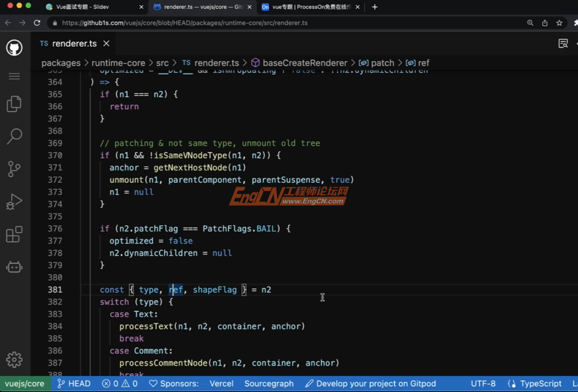
Task: Open the hamburger menu below the GitHub logo
Action: [14, 76]
